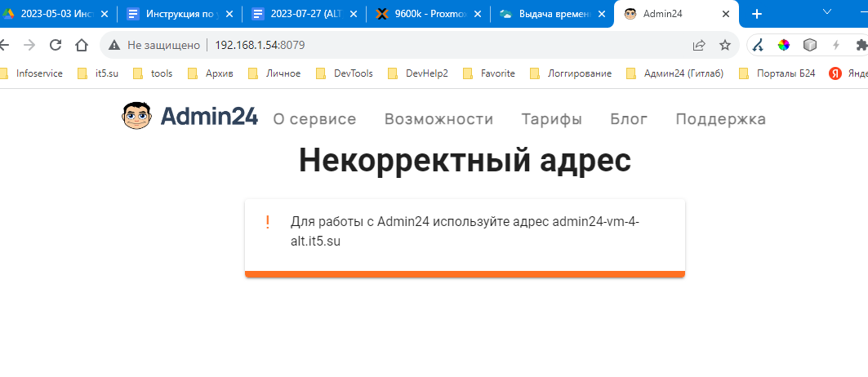This screenshot has width=868, height=377.
Task: Open the DevTools bookmark folder
Action: (x=345, y=73)
